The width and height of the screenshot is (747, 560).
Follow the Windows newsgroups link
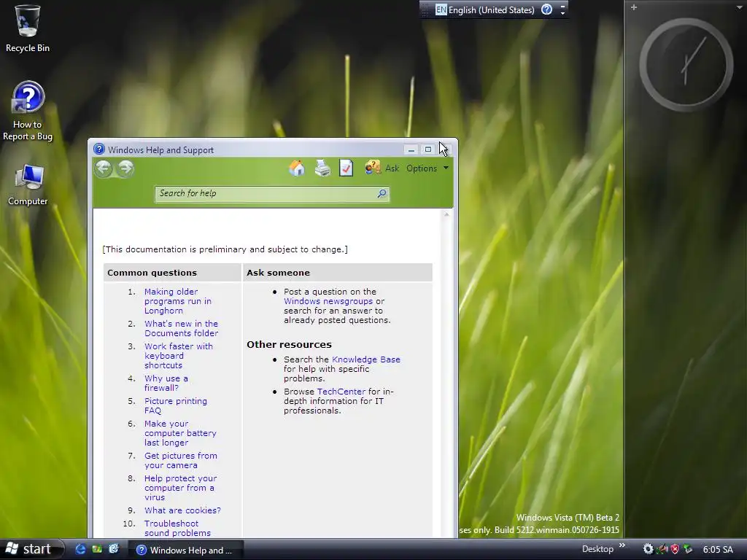(328, 301)
